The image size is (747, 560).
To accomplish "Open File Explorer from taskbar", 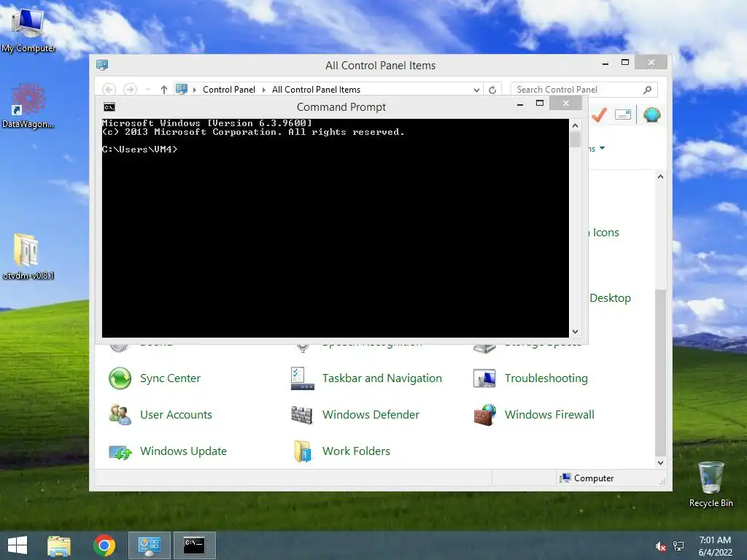I will [59, 545].
